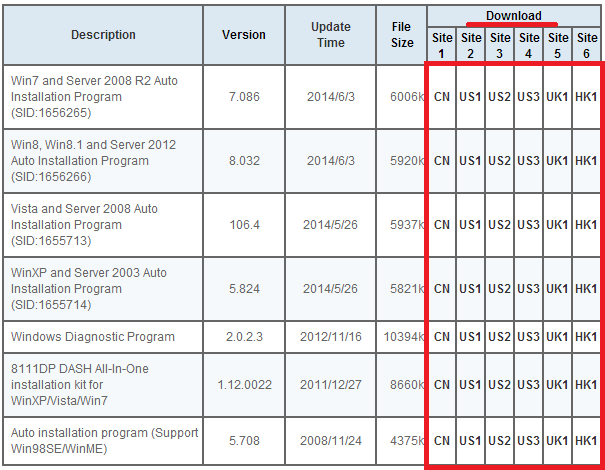Viewport: 605px width, 470px height.
Task: Download Win98SE/WinME driver via US1
Action: tap(470, 441)
